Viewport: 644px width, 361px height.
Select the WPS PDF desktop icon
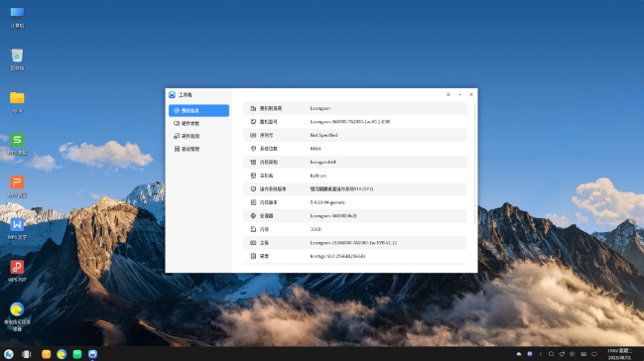pyautogui.click(x=17, y=271)
